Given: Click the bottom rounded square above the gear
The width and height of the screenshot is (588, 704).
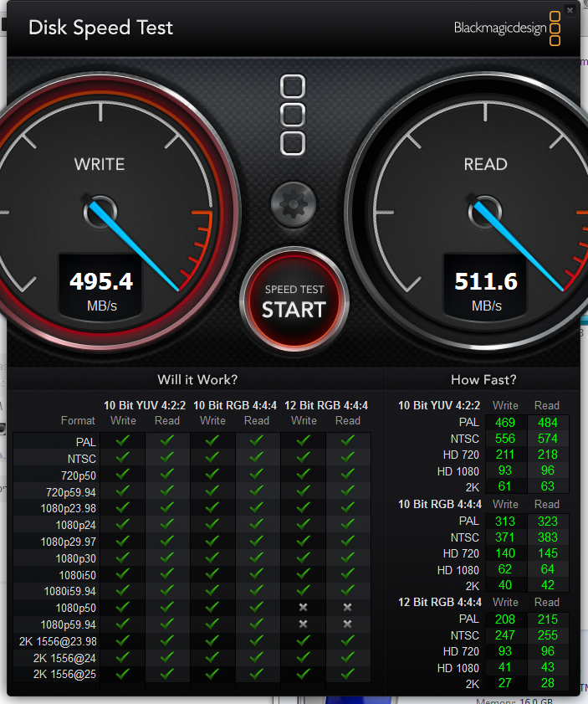Looking at the screenshot, I should (x=293, y=143).
